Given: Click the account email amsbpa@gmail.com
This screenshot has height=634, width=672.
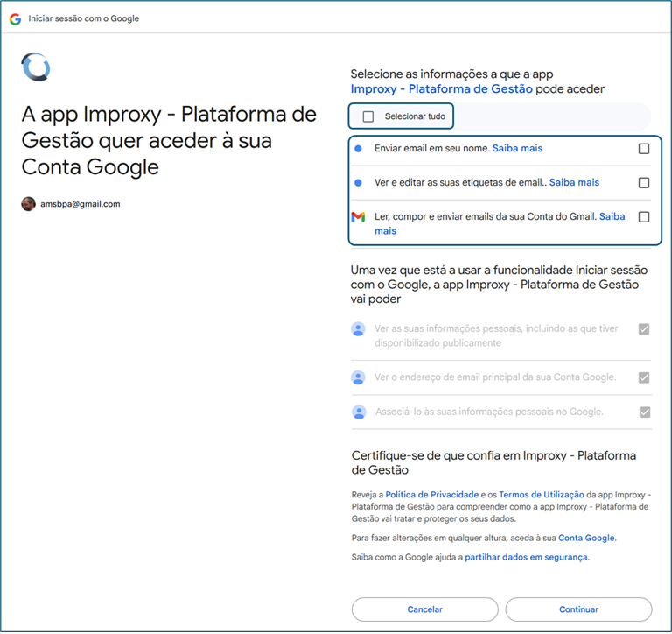Looking at the screenshot, I should (x=80, y=204).
